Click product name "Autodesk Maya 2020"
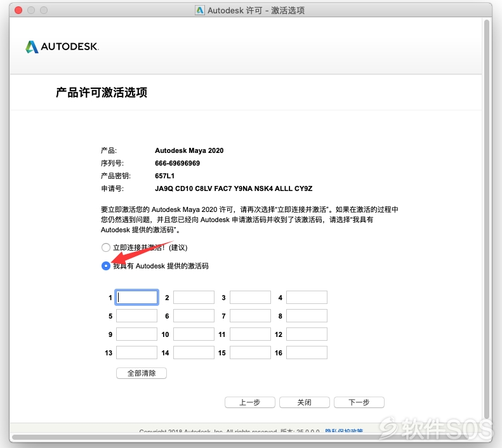502x448 pixels. [189, 150]
